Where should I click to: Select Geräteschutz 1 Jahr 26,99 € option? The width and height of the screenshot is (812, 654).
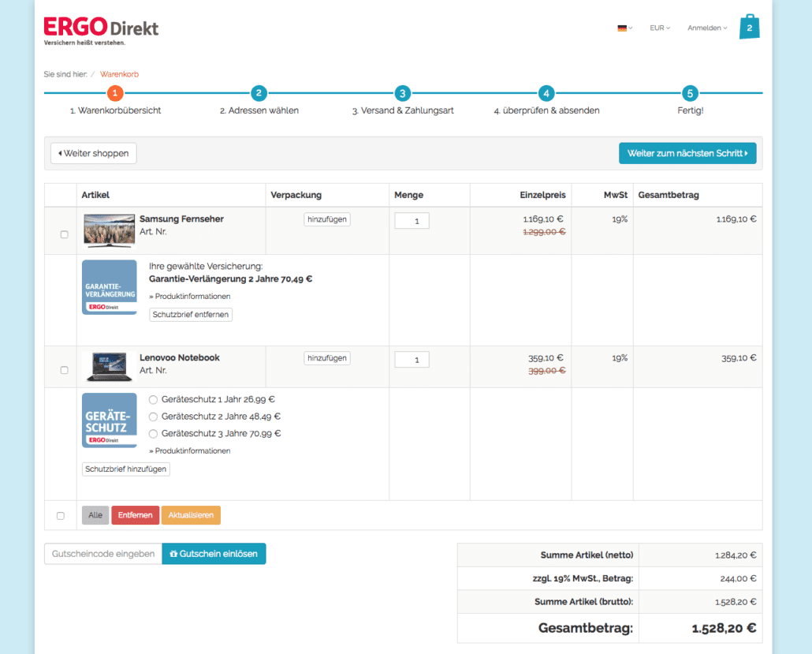[x=153, y=399]
